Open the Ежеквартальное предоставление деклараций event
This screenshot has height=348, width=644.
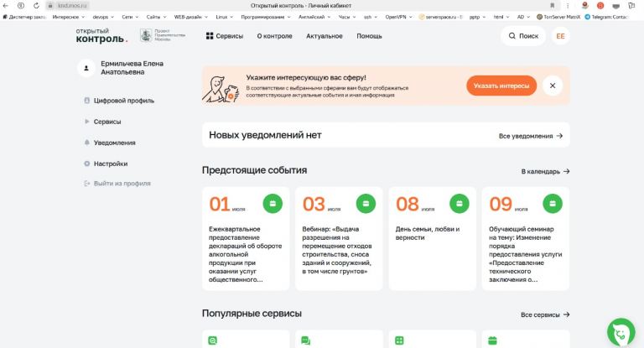(x=246, y=239)
